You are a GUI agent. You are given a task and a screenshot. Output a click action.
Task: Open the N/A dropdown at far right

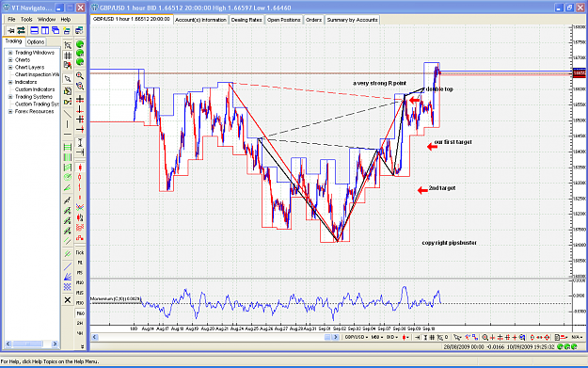pyautogui.click(x=577, y=337)
